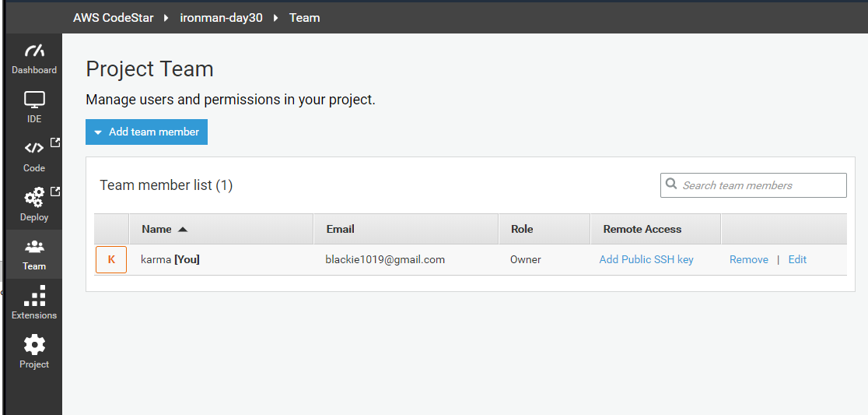Click Add Public SSH key link
This screenshot has height=415, width=868.
(x=646, y=259)
